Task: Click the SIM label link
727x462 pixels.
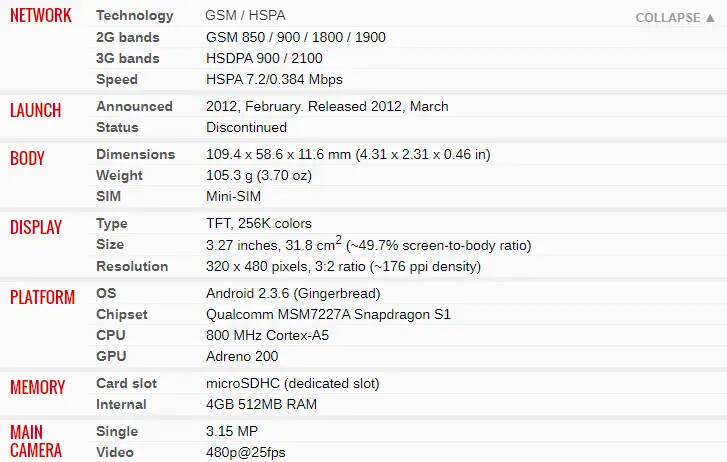Action: pos(108,196)
